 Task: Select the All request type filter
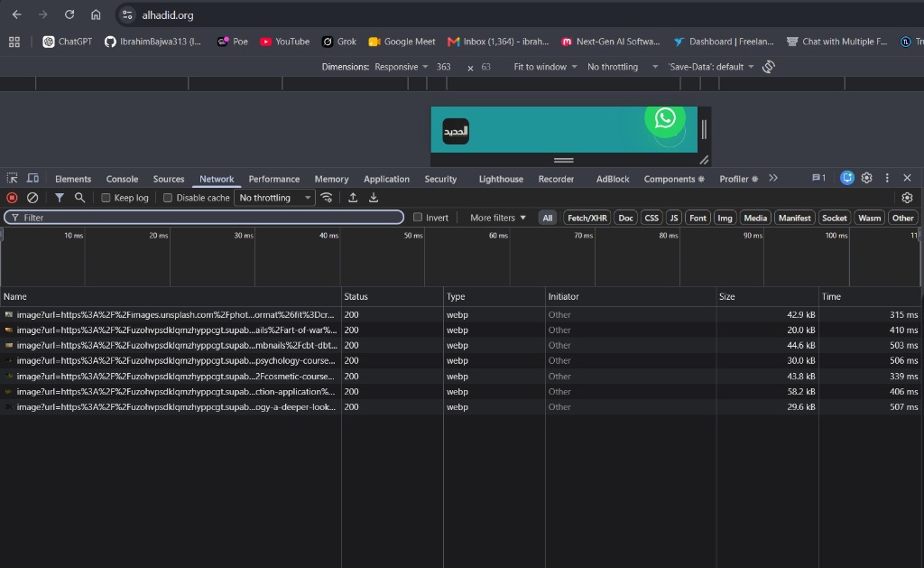(548, 218)
